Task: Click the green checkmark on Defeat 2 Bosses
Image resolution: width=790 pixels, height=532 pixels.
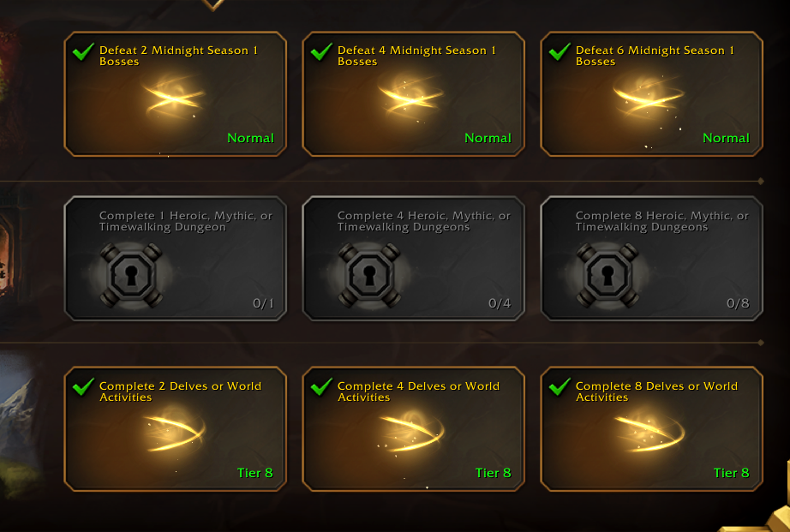Action: coord(83,51)
